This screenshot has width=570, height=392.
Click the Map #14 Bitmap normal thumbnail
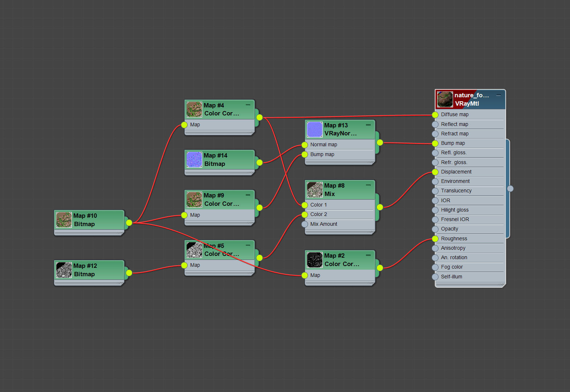194,160
